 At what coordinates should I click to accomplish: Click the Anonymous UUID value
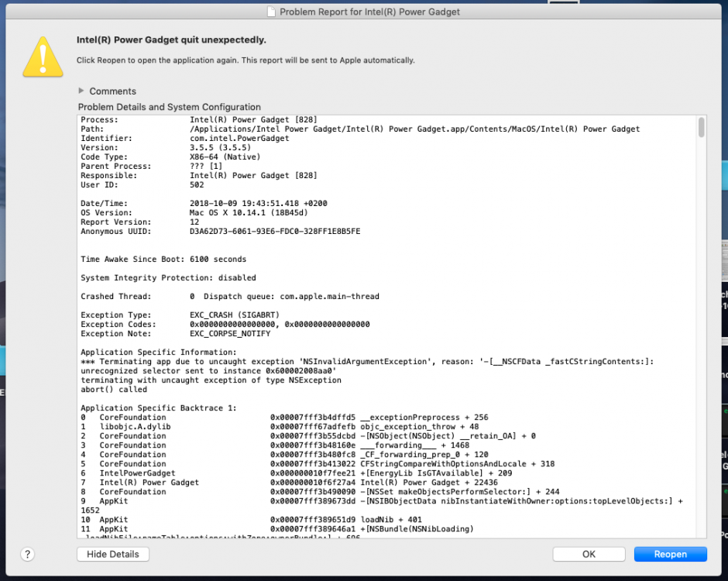pos(275,232)
